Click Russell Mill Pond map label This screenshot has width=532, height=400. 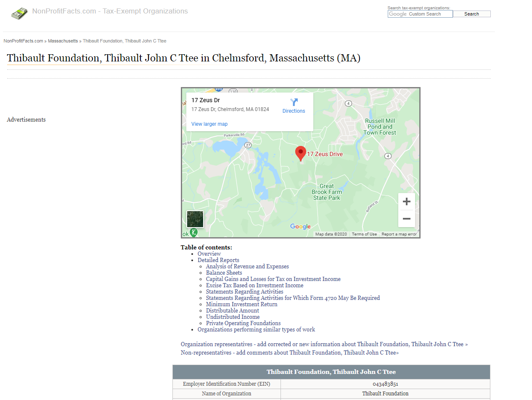[380, 127]
